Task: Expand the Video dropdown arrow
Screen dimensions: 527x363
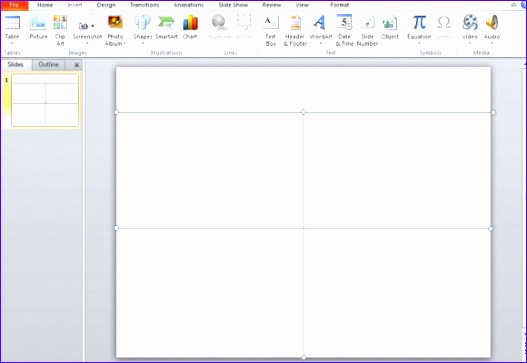Action: [470, 43]
